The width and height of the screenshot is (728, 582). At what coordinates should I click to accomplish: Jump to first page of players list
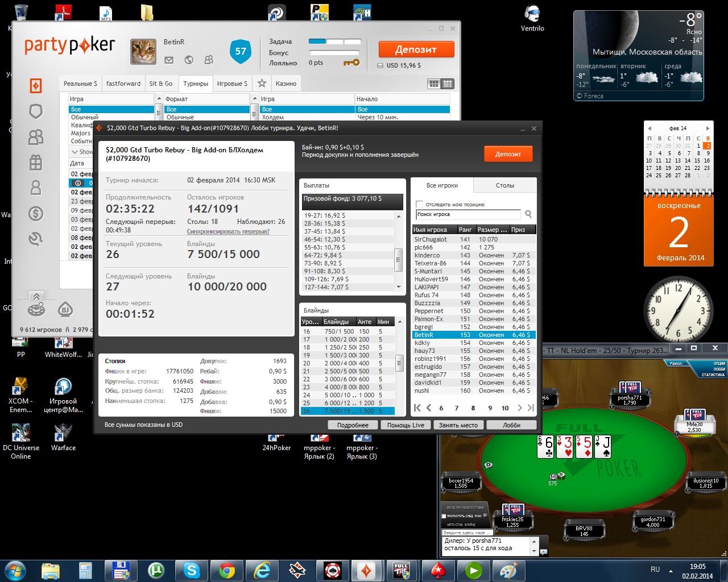pyautogui.click(x=417, y=408)
